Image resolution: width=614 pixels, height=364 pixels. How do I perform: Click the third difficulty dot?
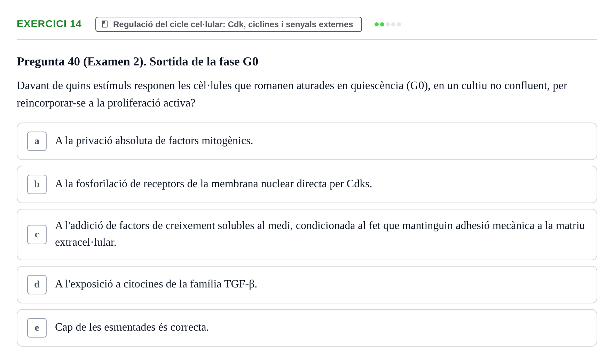388,24
